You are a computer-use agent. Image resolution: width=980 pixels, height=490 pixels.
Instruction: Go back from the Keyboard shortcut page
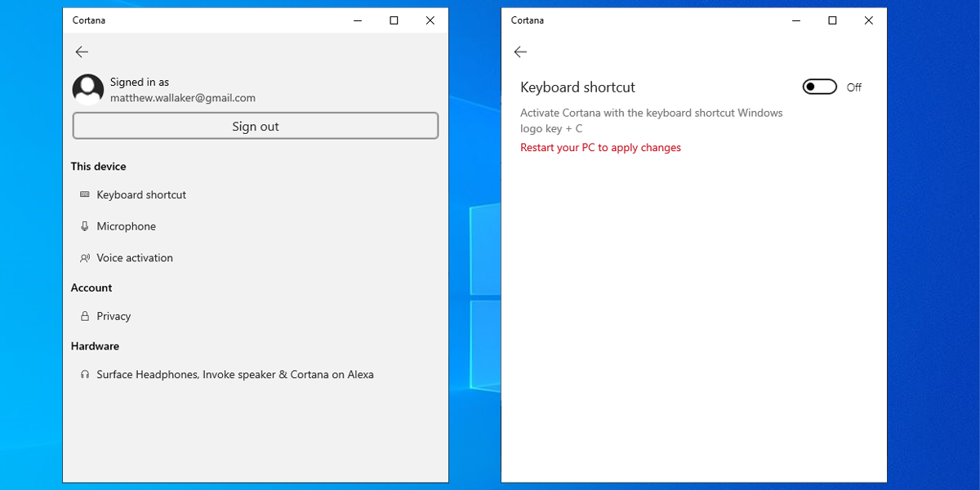[x=520, y=52]
